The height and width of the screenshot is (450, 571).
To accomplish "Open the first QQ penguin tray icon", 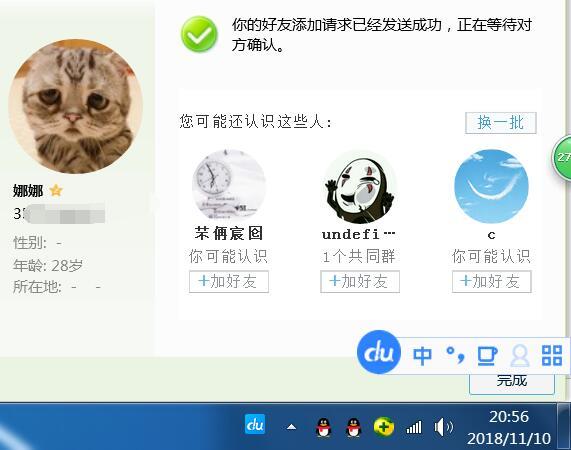I will click(x=323, y=427).
